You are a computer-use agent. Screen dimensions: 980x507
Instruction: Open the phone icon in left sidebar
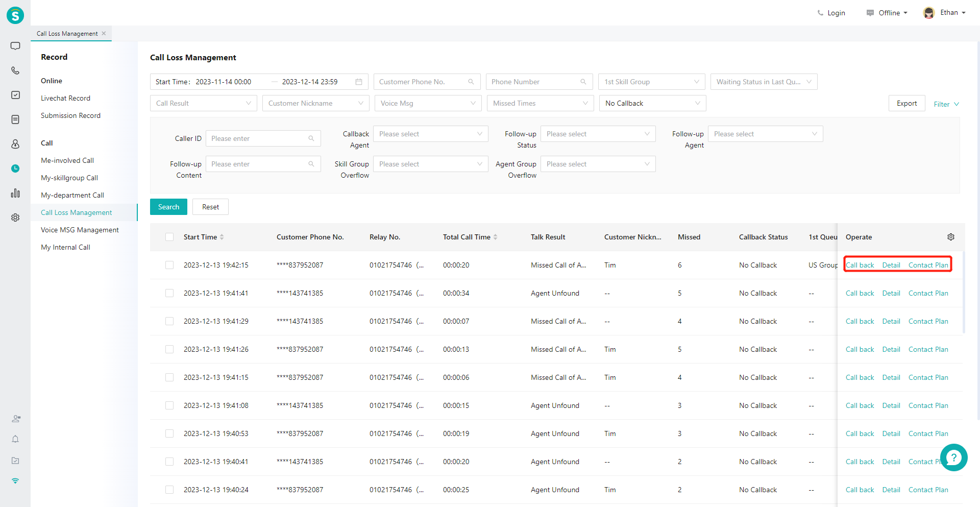click(x=15, y=70)
